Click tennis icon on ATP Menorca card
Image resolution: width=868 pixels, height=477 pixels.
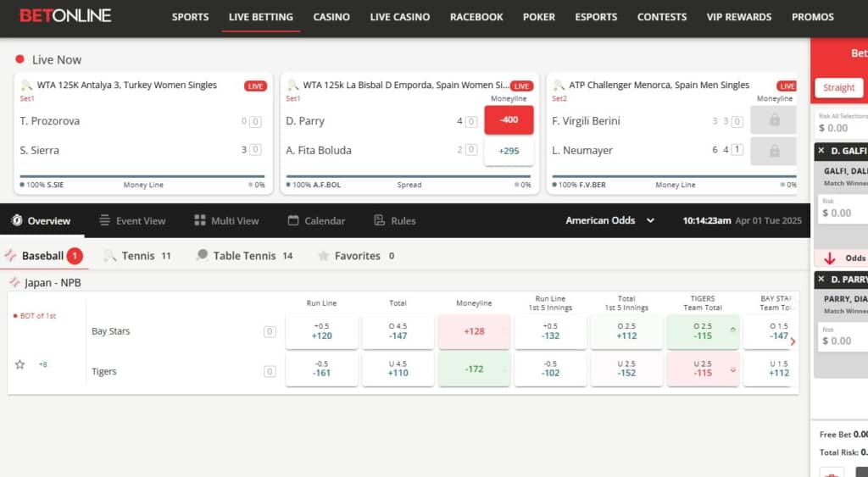tap(558, 86)
